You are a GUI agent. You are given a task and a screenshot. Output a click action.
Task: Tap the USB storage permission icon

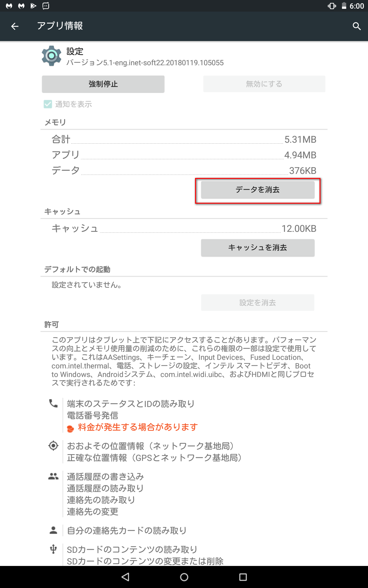(53, 549)
